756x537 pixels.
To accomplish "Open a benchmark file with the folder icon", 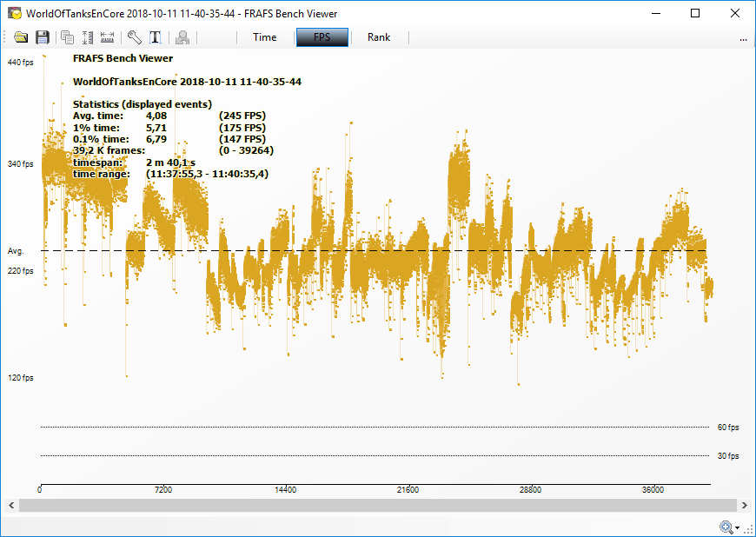I will pyautogui.click(x=21, y=37).
